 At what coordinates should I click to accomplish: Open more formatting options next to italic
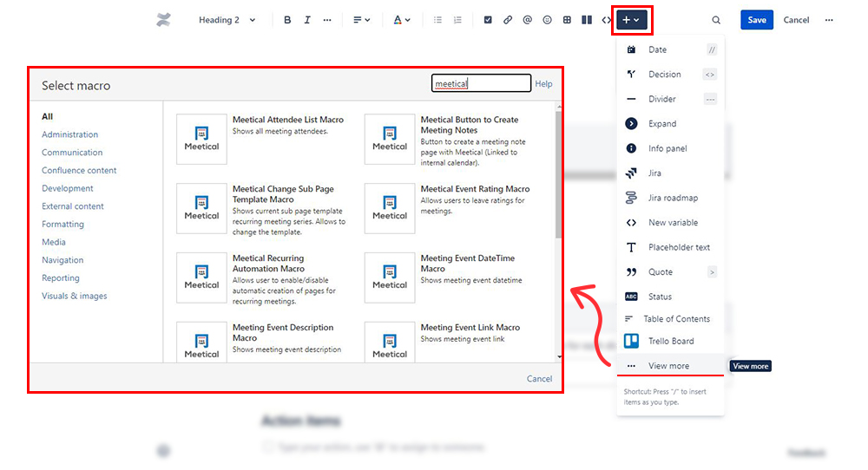click(x=327, y=20)
